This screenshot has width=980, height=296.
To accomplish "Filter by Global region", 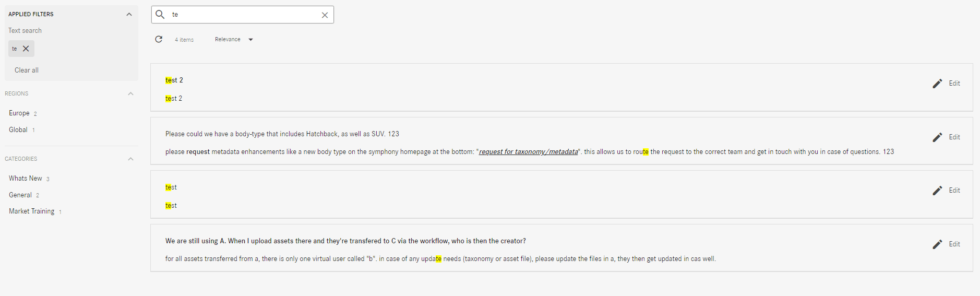I will tap(18, 130).
